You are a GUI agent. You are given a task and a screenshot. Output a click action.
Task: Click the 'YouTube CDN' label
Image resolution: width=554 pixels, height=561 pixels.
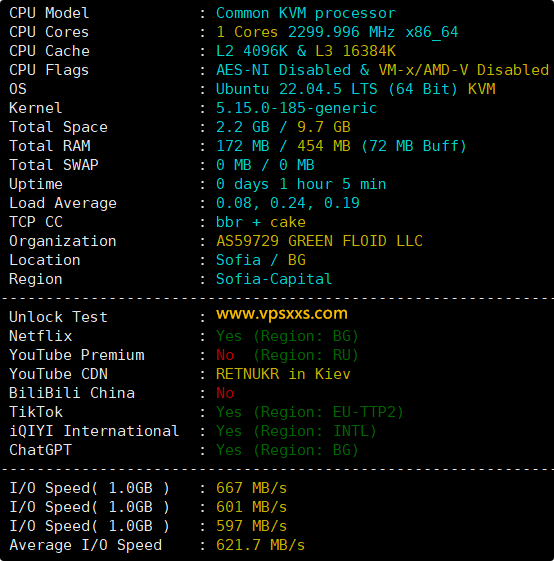tap(58, 374)
